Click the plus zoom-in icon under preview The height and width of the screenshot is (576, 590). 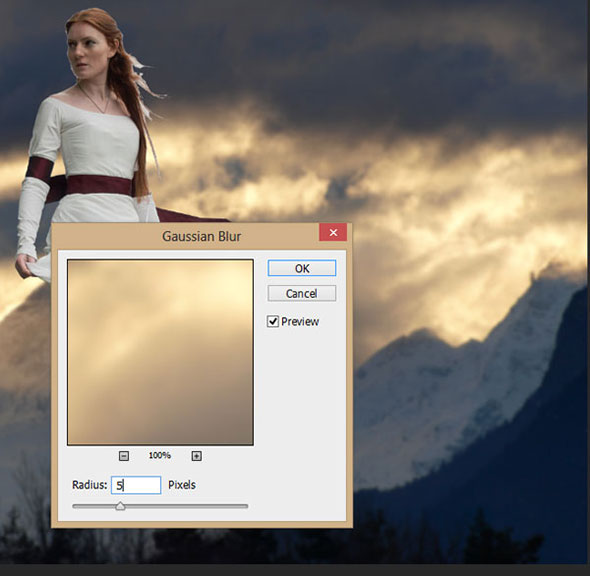point(196,456)
